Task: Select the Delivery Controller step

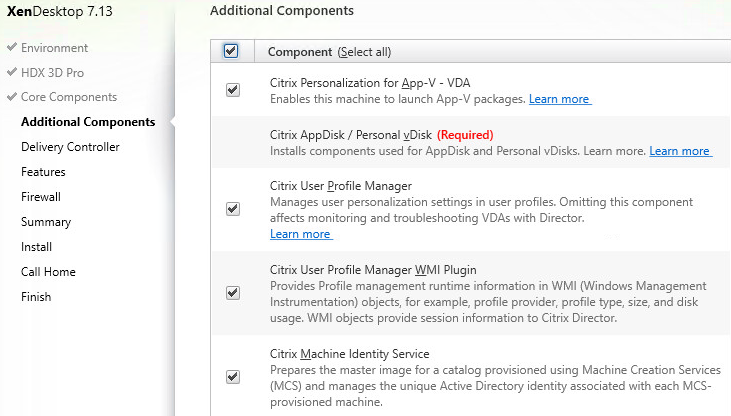Action: pos(70,147)
